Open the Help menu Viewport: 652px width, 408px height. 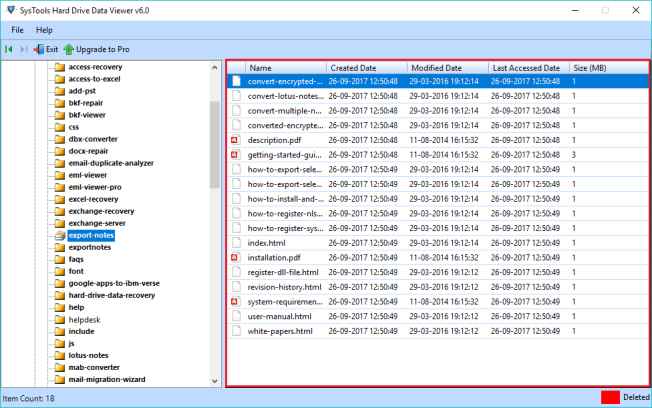(x=44, y=30)
